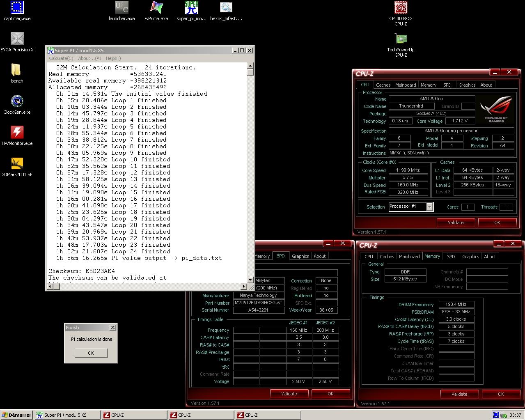Open About tab in top CPU-Z window
This screenshot has width=525, height=420.
tap(486, 85)
